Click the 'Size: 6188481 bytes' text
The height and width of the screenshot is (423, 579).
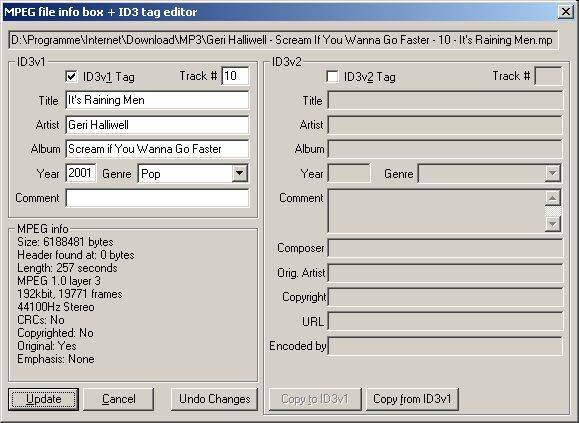65,242
